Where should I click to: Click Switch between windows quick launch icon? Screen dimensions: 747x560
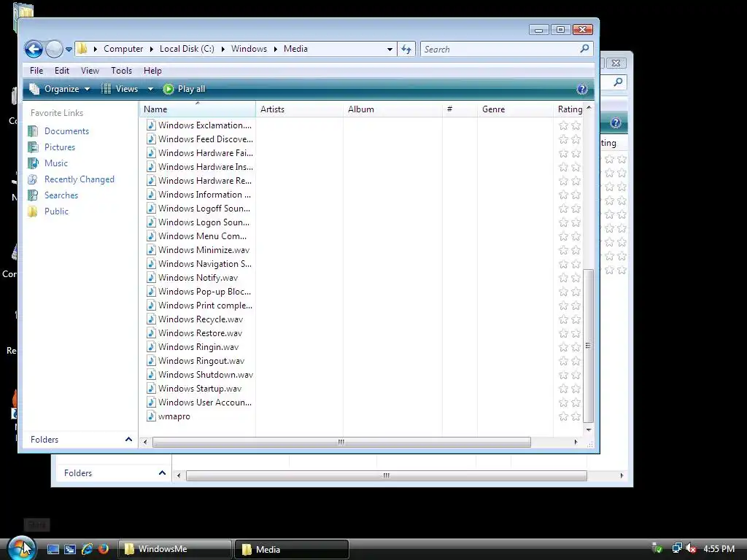pyautogui.click(x=69, y=549)
